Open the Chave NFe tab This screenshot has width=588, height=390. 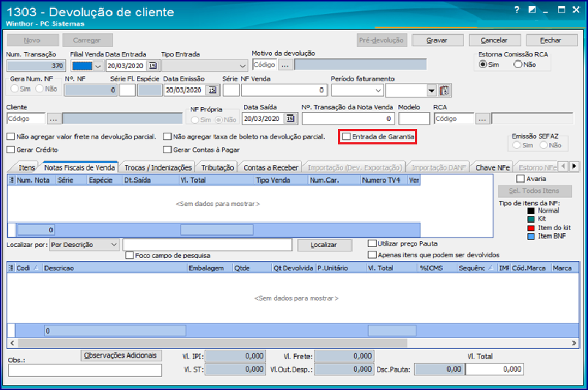(493, 168)
